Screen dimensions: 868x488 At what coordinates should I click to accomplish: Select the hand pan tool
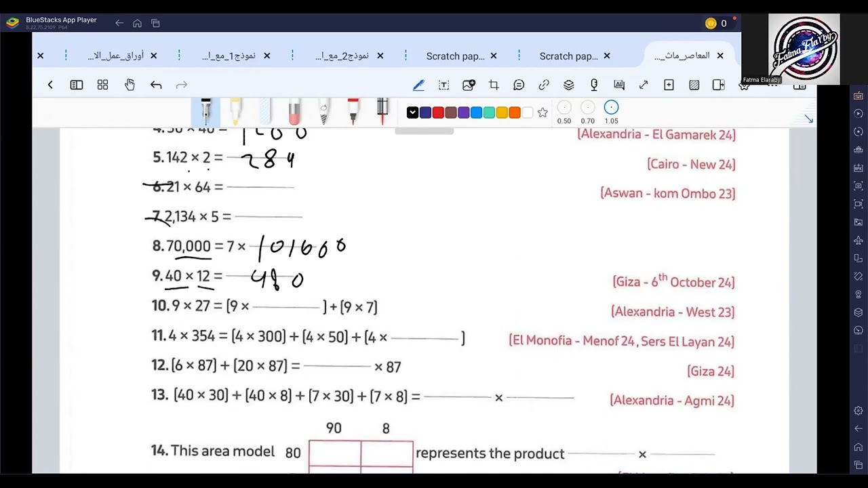pyautogui.click(x=130, y=85)
